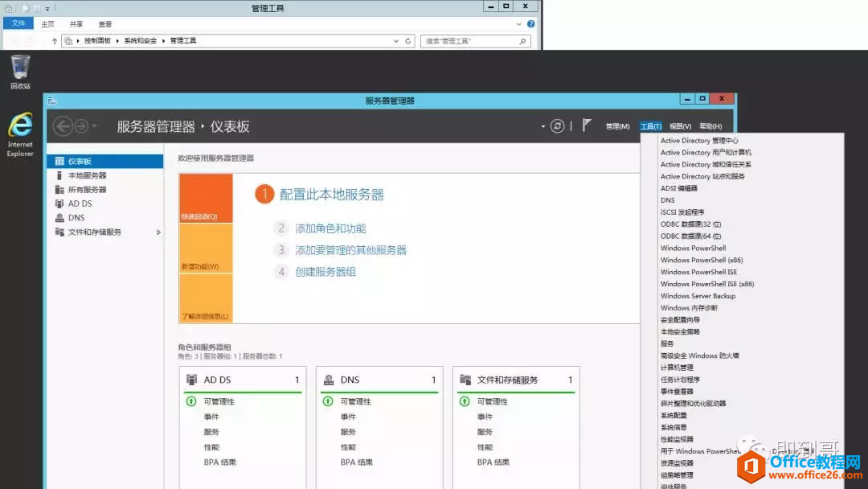Open the Quick Access Toolbar customize dropdown
The image size is (868, 489).
coord(47,8)
